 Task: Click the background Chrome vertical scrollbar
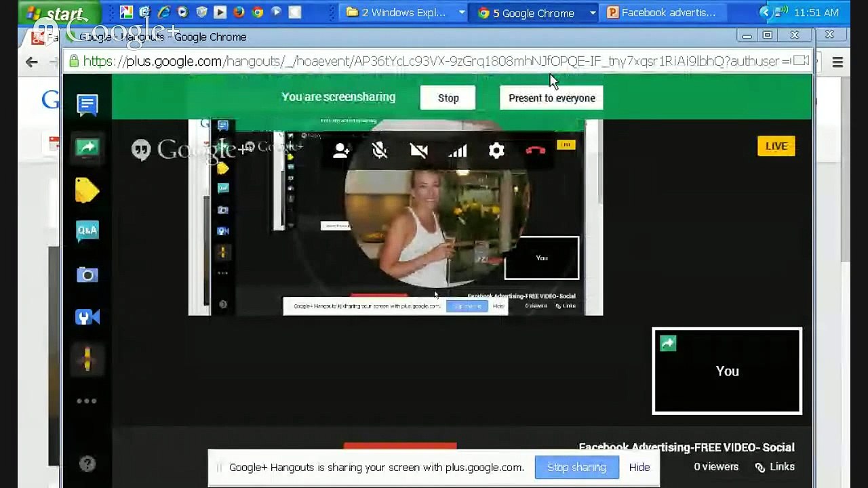[845, 169]
